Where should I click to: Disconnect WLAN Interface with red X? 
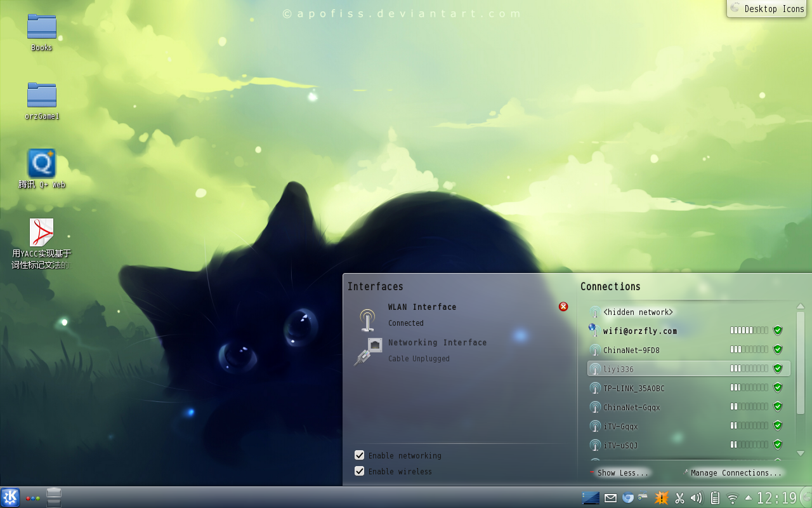coord(563,307)
